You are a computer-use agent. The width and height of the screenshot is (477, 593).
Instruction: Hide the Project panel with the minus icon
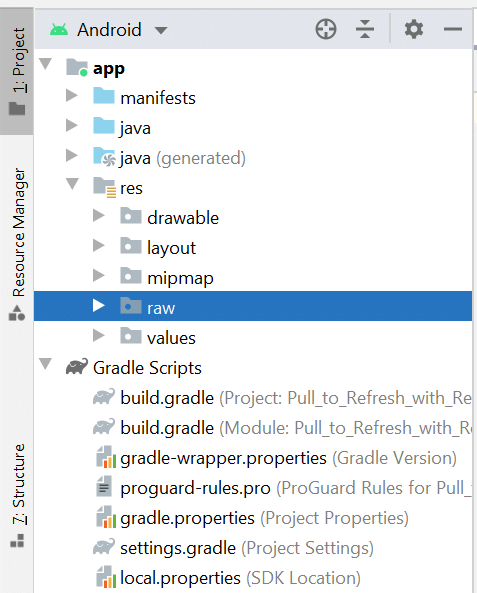click(x=453, y=29)
